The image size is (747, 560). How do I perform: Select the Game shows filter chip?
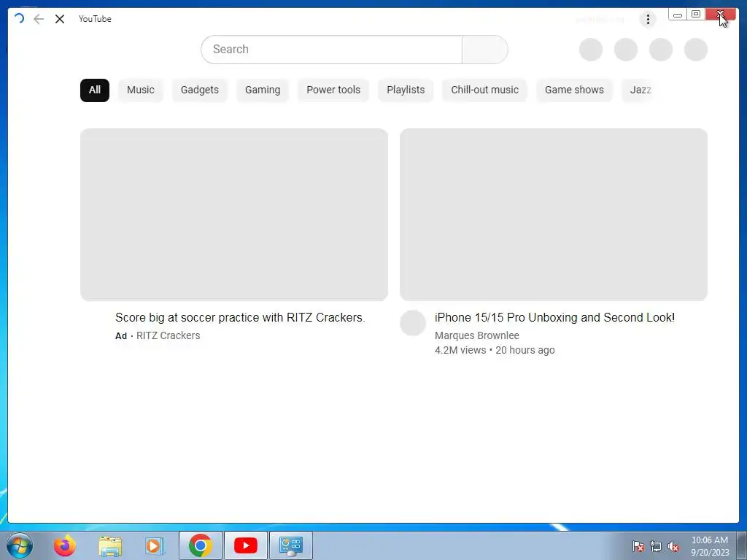[x=574, y=90]
